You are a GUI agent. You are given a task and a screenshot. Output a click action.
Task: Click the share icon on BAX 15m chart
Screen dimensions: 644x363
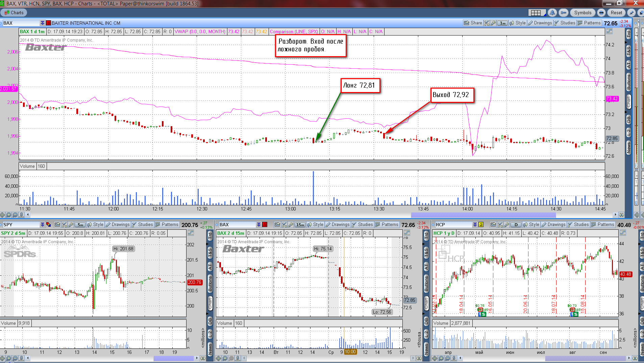[277, 225]
